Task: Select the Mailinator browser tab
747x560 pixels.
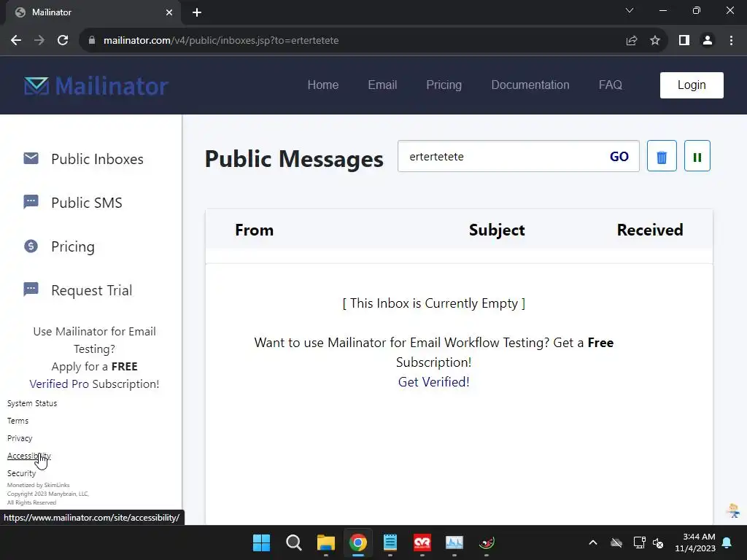Action: coord(93,12)
